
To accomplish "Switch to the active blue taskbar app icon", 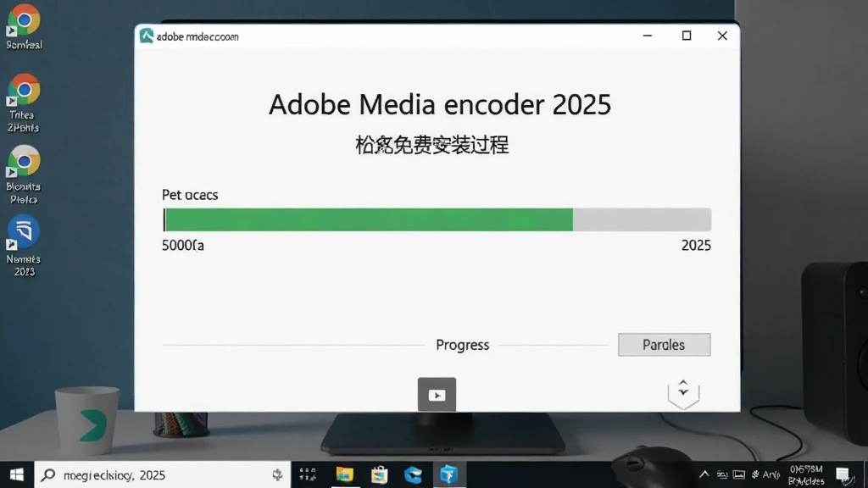I will pos(448,474).
